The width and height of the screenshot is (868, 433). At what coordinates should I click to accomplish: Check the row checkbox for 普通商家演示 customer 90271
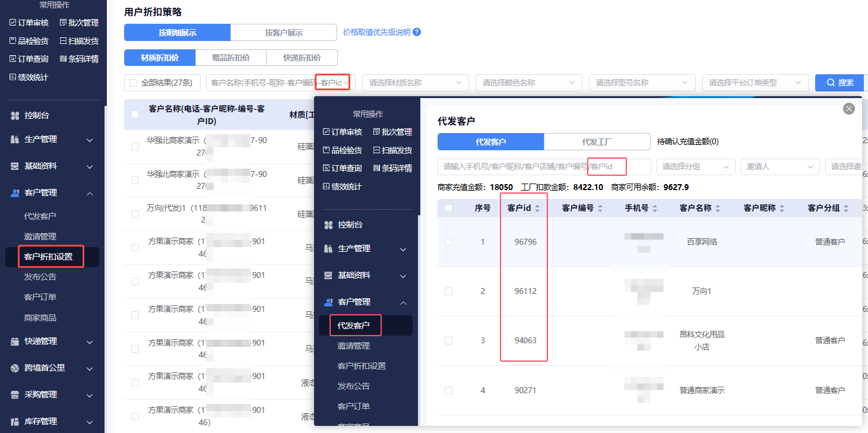click(x=448, y=390)
